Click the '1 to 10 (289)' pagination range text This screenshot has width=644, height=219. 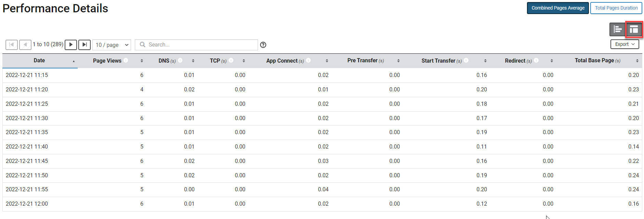(48, 44)
